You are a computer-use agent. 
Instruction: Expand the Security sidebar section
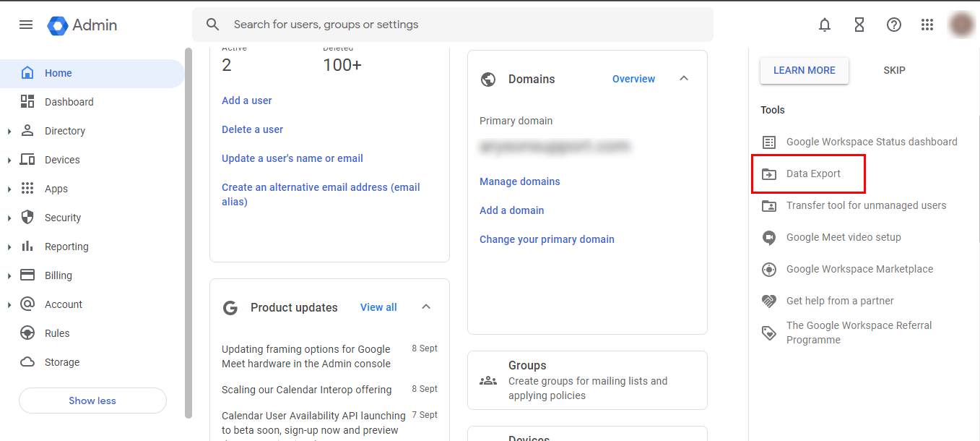[9, 218]
